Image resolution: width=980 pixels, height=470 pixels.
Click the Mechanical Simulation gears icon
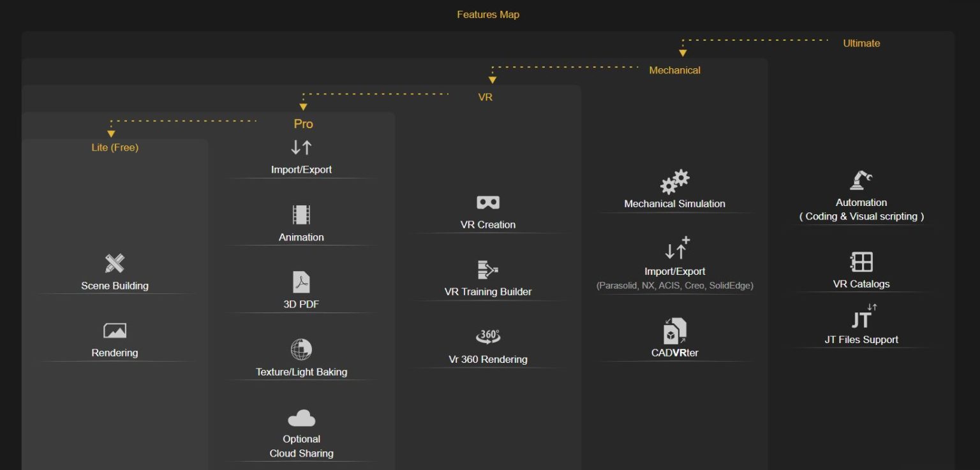point(674,182)
